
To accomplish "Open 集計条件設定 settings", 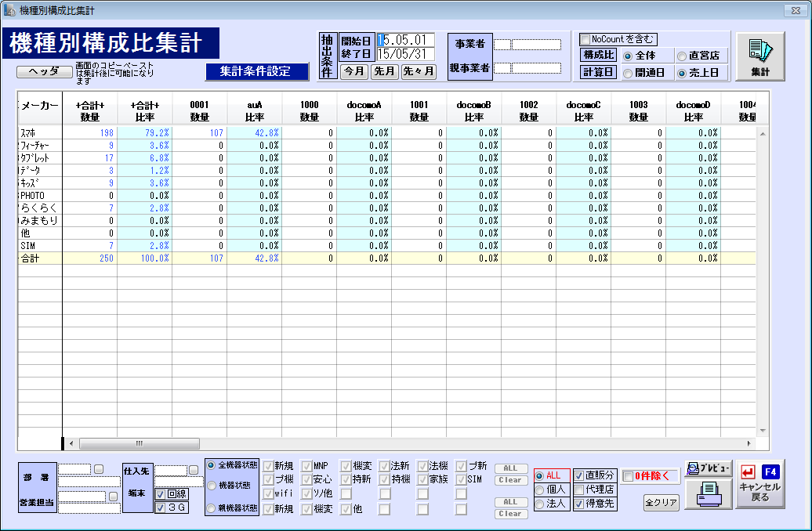I will click(257, 71).
